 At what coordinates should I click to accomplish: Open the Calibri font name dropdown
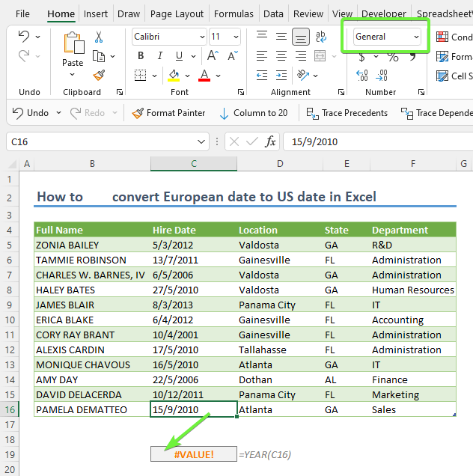pyautogui.click(x=202, y=37)
